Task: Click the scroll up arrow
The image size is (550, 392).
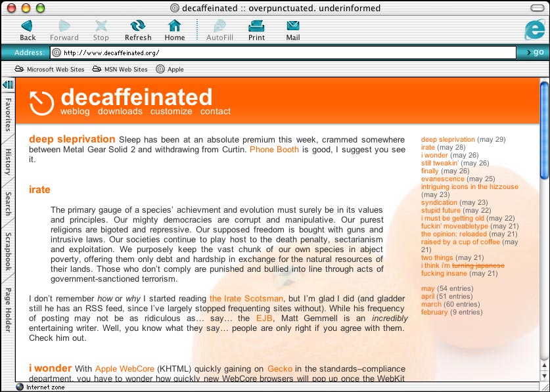Action: tap(545, 365)
